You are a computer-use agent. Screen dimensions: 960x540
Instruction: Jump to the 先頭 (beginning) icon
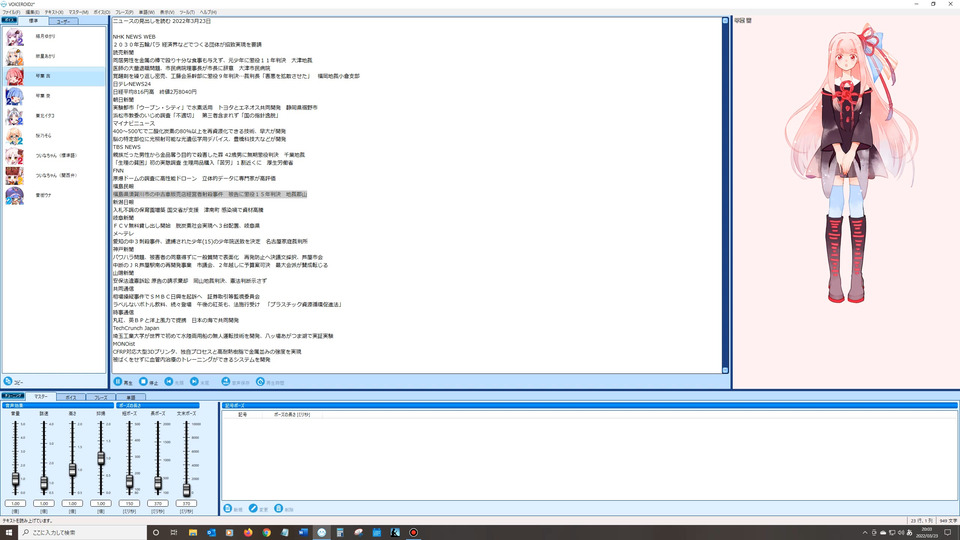[169, 381]
